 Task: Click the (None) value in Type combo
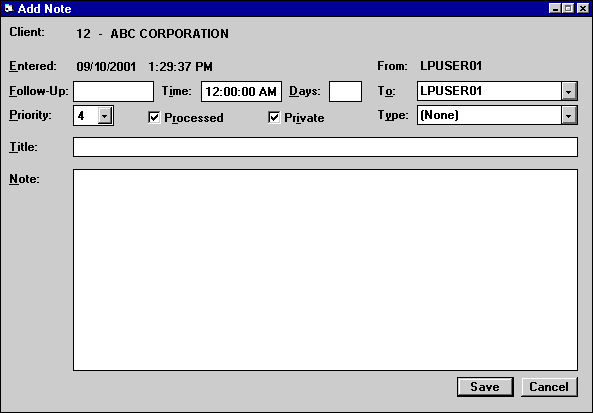tap(439, 115)
